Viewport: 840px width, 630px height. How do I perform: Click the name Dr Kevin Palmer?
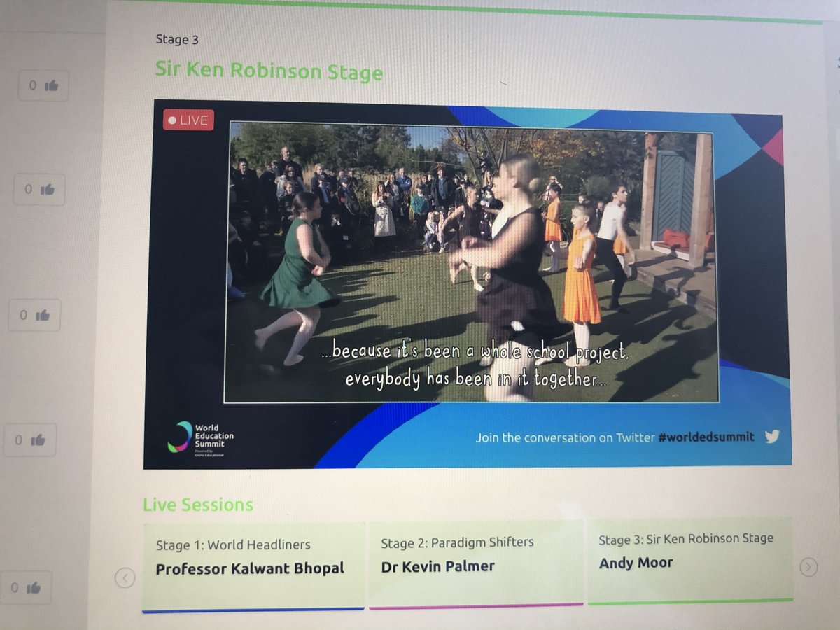(x=437, y=566)
